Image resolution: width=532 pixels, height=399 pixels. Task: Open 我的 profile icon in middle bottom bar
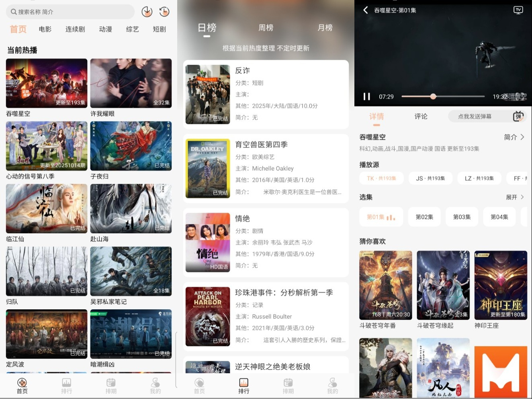tap(332, 386)
